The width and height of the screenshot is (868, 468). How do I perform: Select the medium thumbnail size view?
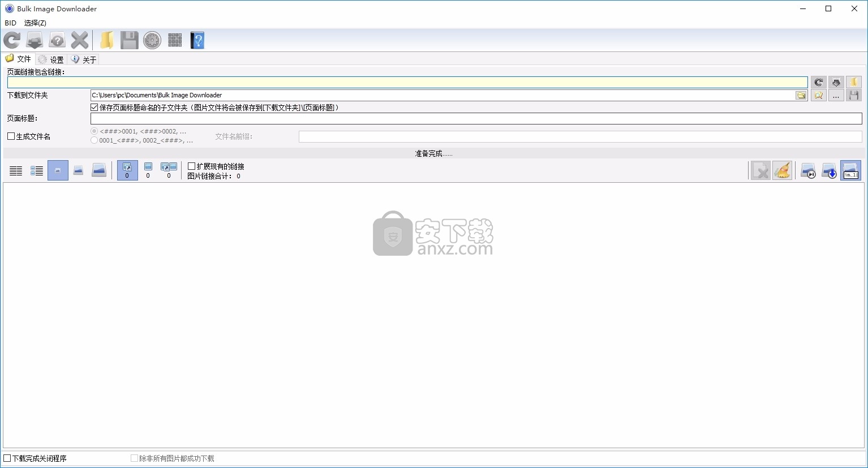[x=79, y=170]
